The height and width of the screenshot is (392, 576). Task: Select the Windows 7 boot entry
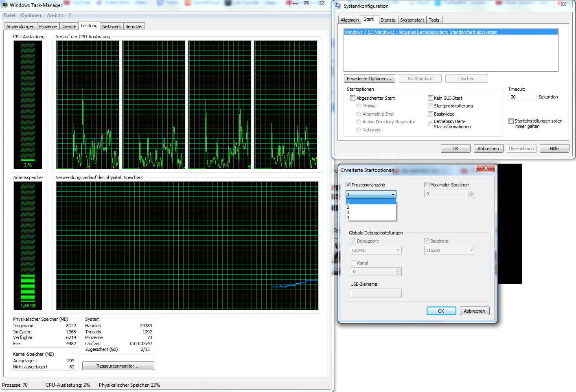pyautogui.click(x=451, y=32)
